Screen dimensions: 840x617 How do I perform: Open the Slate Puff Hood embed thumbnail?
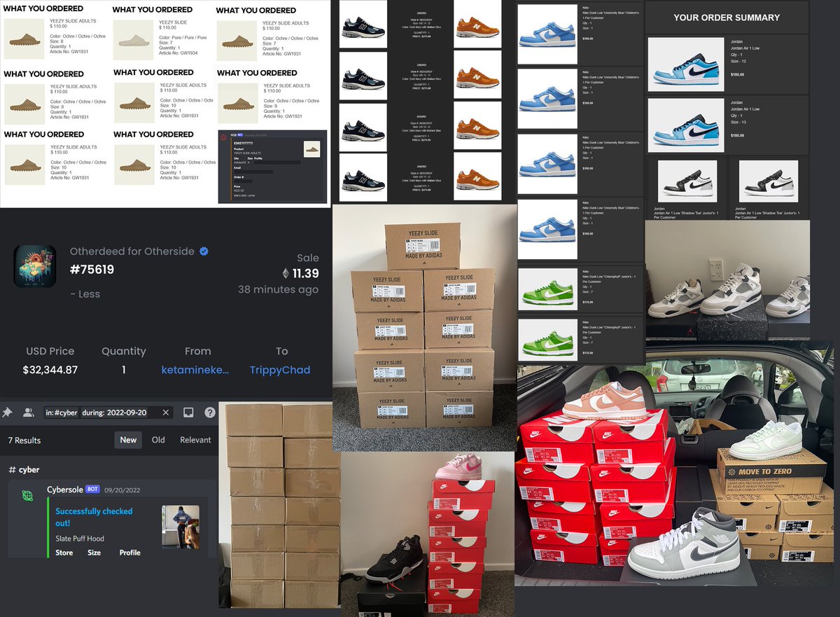point(181,527)
